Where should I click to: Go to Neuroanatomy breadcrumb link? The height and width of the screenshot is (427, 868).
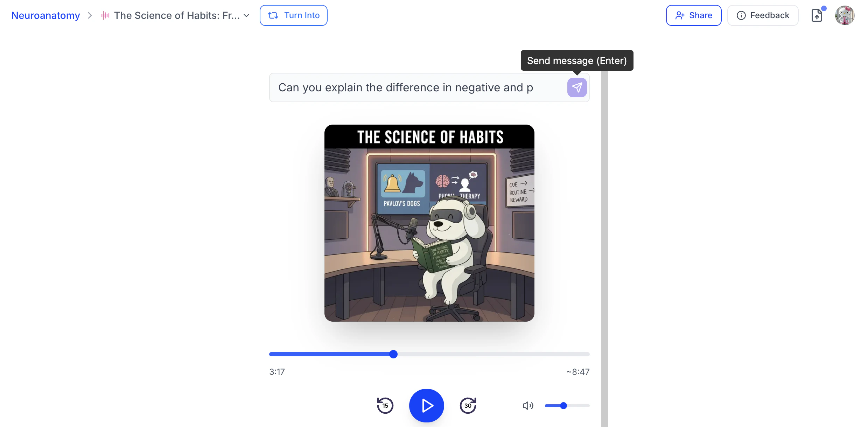tap(45, 15)
